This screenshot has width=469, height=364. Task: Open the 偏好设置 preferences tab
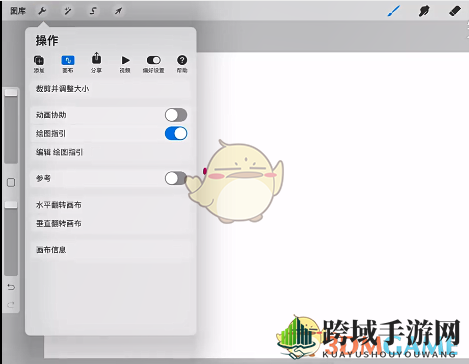coord(154,64)
